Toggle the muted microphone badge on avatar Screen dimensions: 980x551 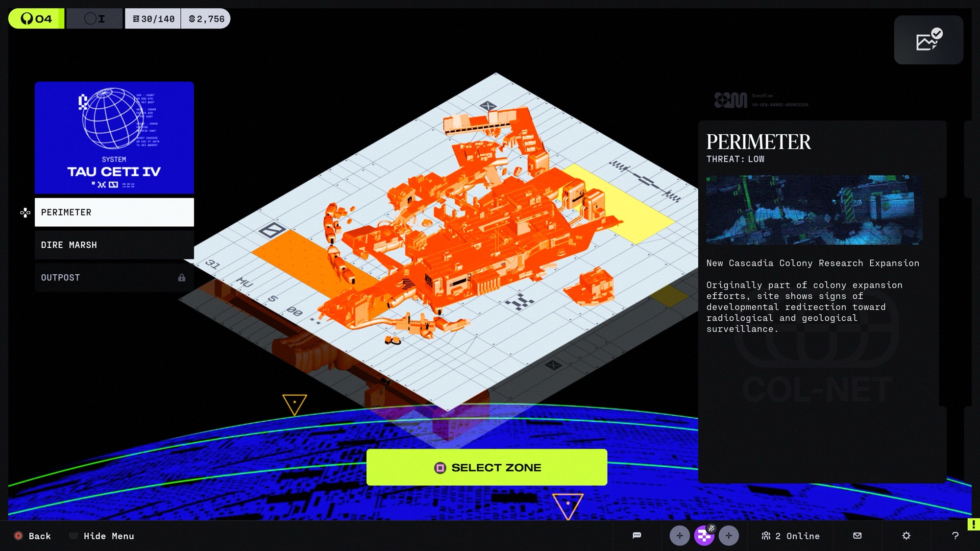(x=711, y=528)
